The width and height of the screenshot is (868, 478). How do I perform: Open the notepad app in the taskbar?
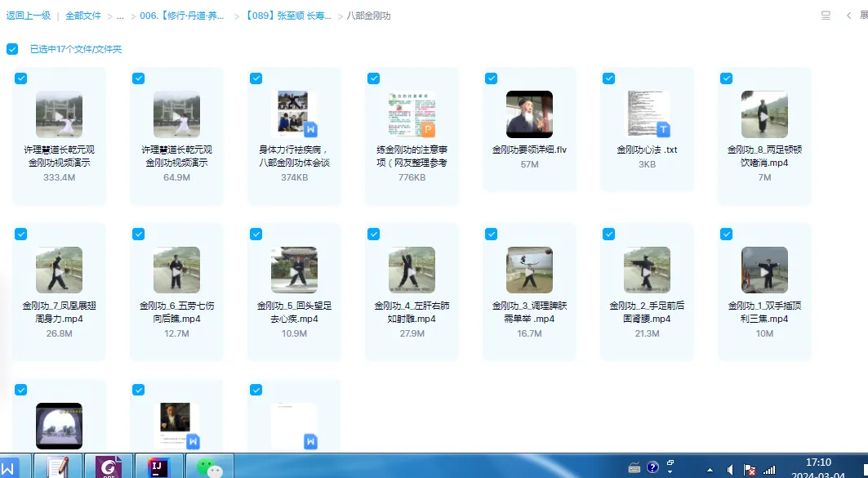[58, 467]
